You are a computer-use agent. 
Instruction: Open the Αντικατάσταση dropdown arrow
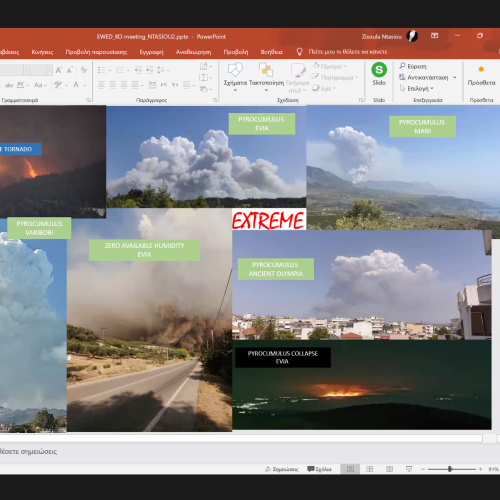tap(454, 77)
